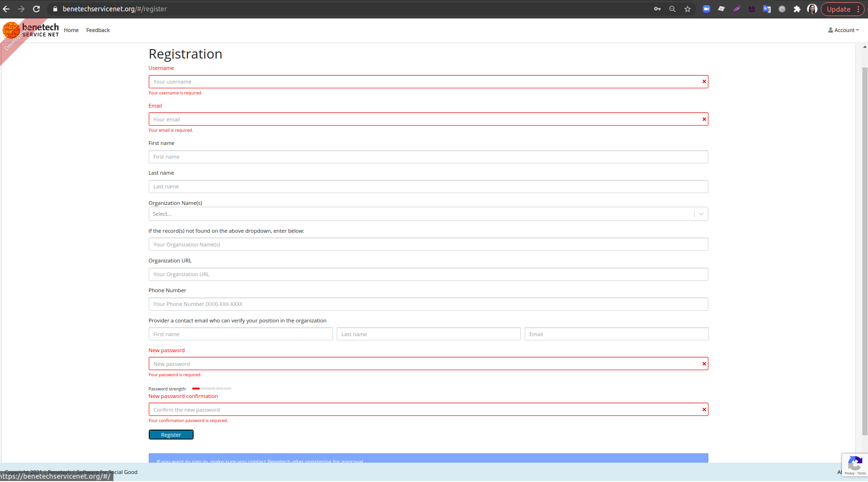Screen dimensions: 868x482
Task: Click the Update browser button
Action: coord(838,8)
